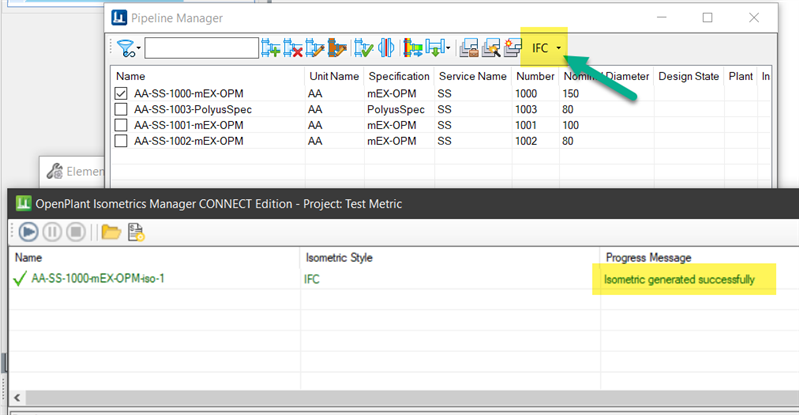This screenshot has width=799, height=415.
Task: Click the Isometrics Manager horizontal scrollbar track
Action: click(x=412, y=398)
